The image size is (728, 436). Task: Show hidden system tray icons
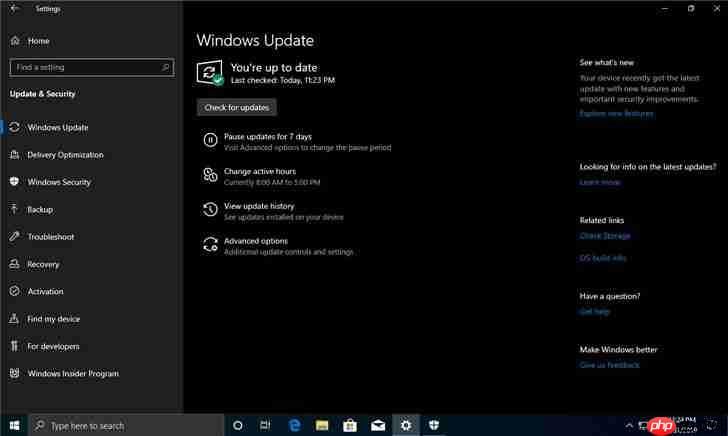pyautogui.click(x=629, y=425)
